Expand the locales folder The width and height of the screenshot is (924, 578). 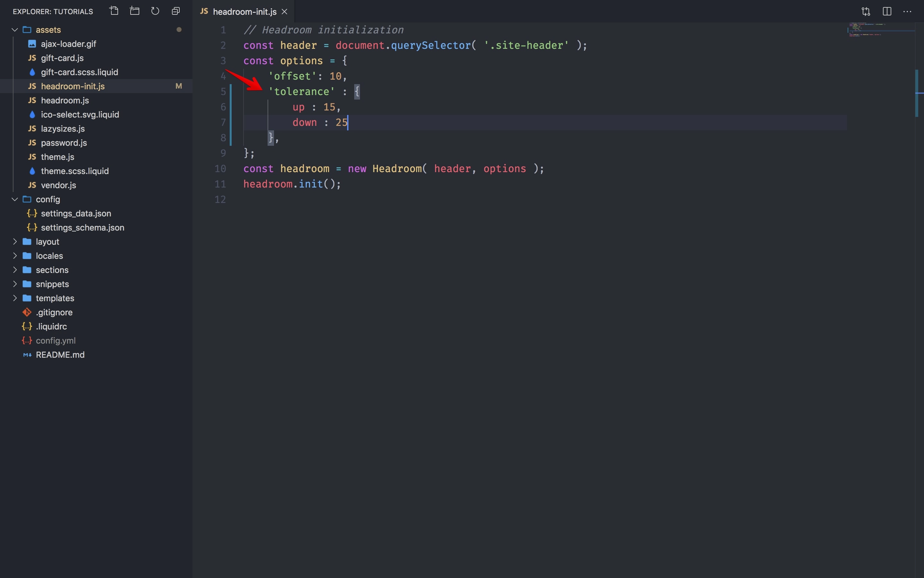coord(15,256)
